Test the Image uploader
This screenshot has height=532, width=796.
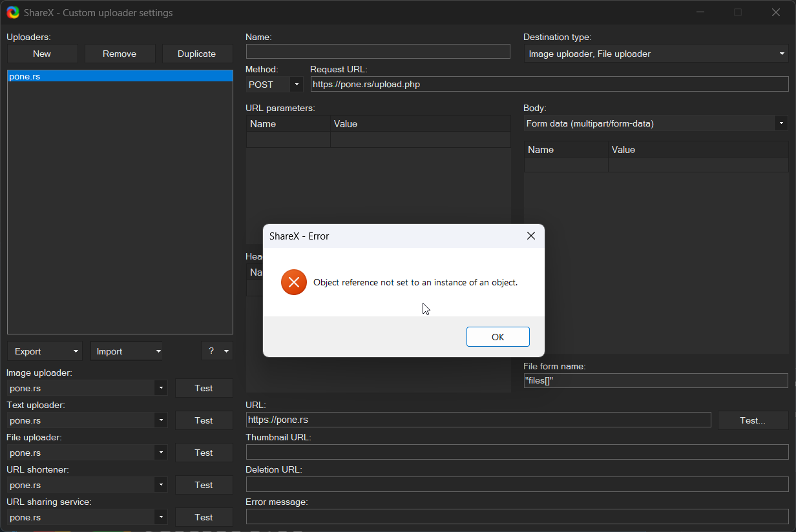coord(204,388)
